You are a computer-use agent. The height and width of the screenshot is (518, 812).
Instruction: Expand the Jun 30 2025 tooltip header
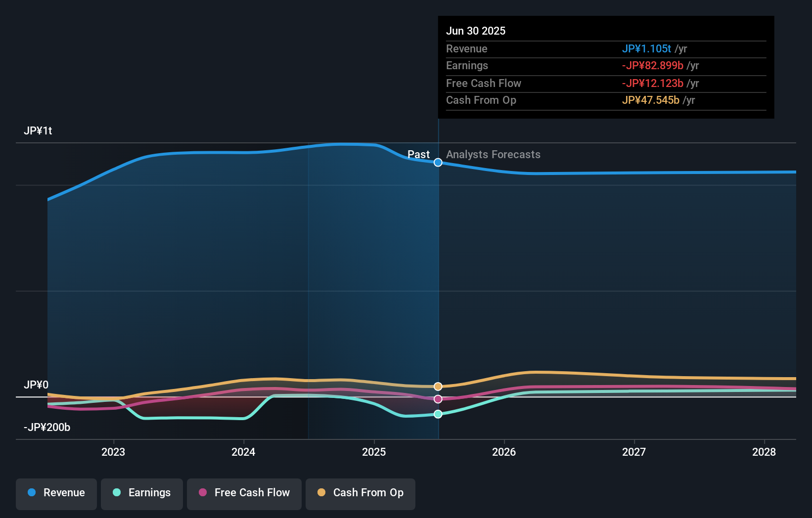click(x=476, y=30)
